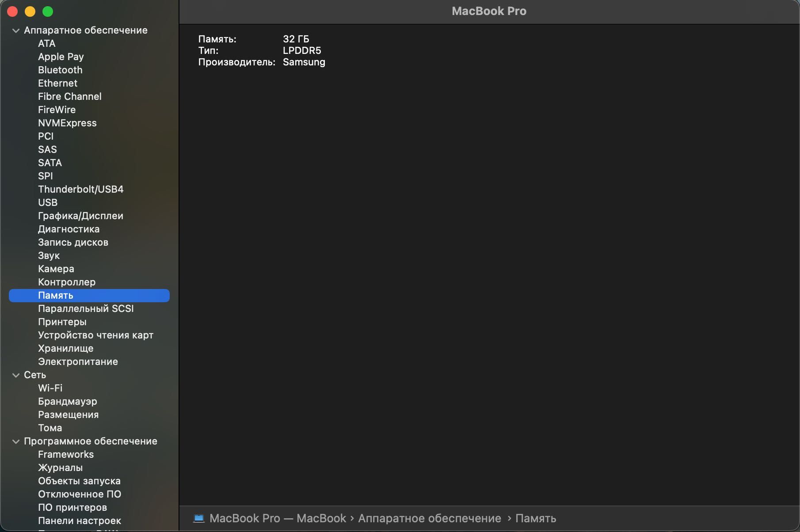Click the LPDDR5 memory type value

coord(302,50)
